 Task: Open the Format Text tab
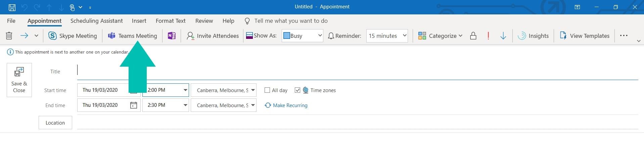(x=171, y=21)
